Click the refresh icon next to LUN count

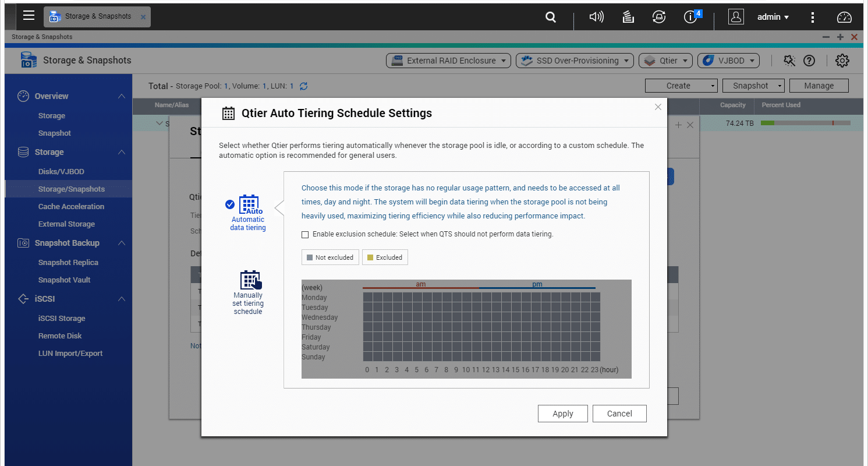pyautogui.click(x=303, y=86)
